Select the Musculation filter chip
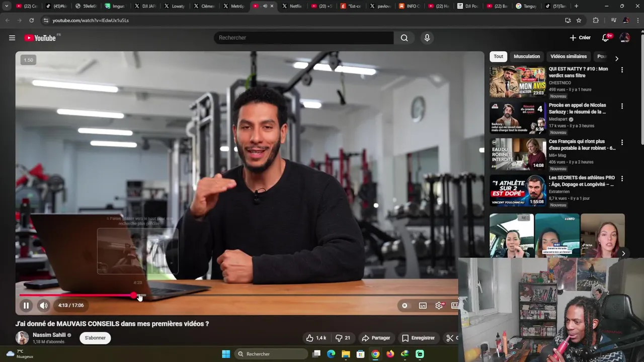The width and height of the screenshot is (644, 362). pyautogui.click(x=527, y=56)
